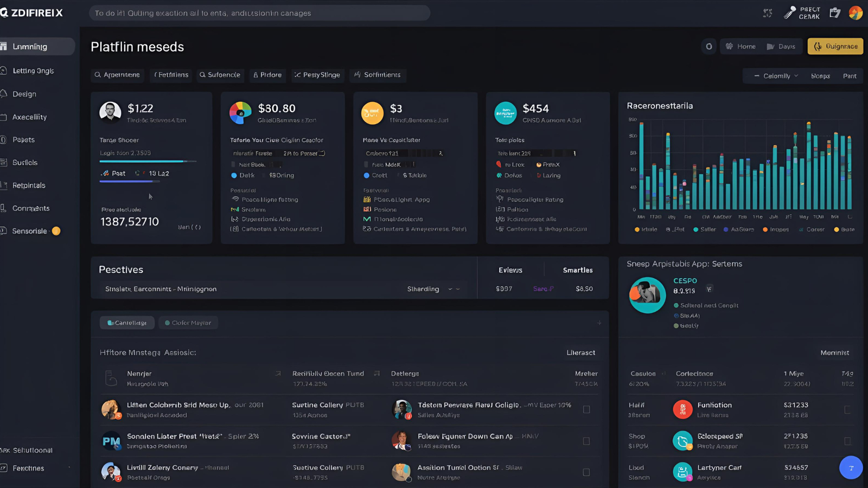Image resolution: width=868 pixels, height=488 pixels.
Task: Click the PM avatar for Sonalen Liater
Action: click(x=111, y=441)
